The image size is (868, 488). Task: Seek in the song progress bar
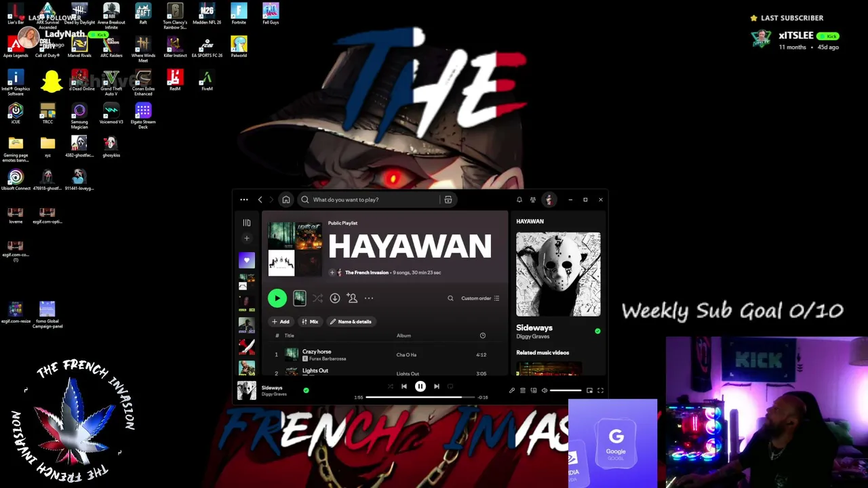click(420, 397)
